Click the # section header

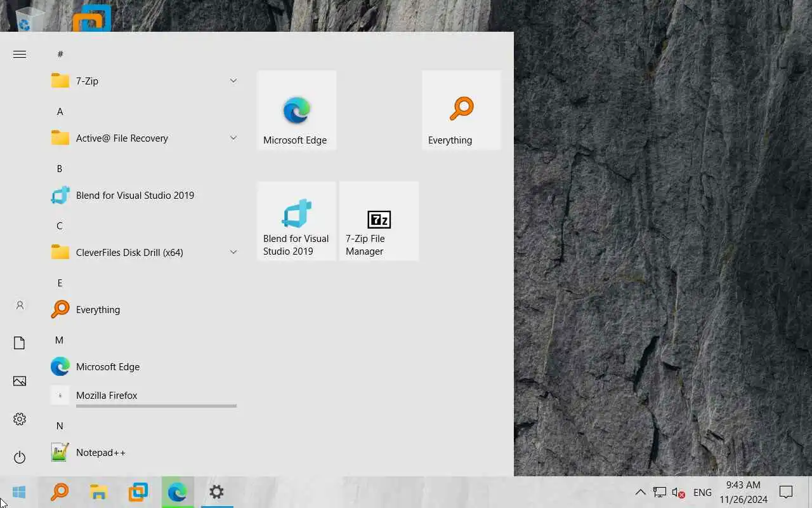60,55
